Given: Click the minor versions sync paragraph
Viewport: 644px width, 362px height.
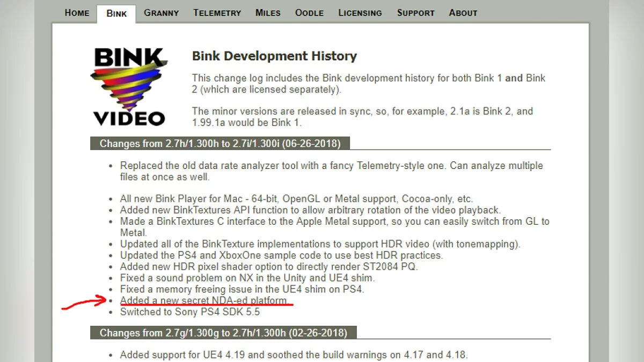Looking at the screenshot, I should [363, 117].
